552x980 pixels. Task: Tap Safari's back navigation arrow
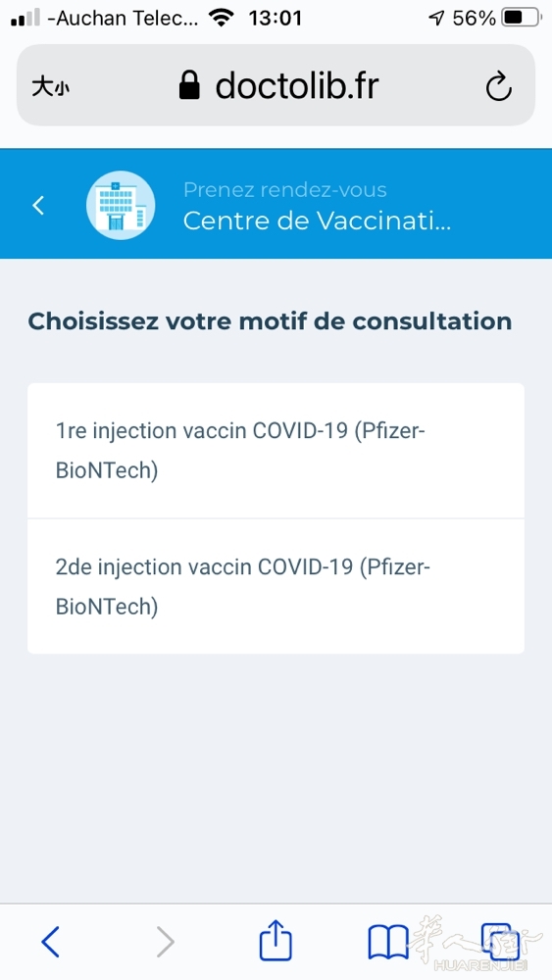pyautogui.click(x=50, y=941)
